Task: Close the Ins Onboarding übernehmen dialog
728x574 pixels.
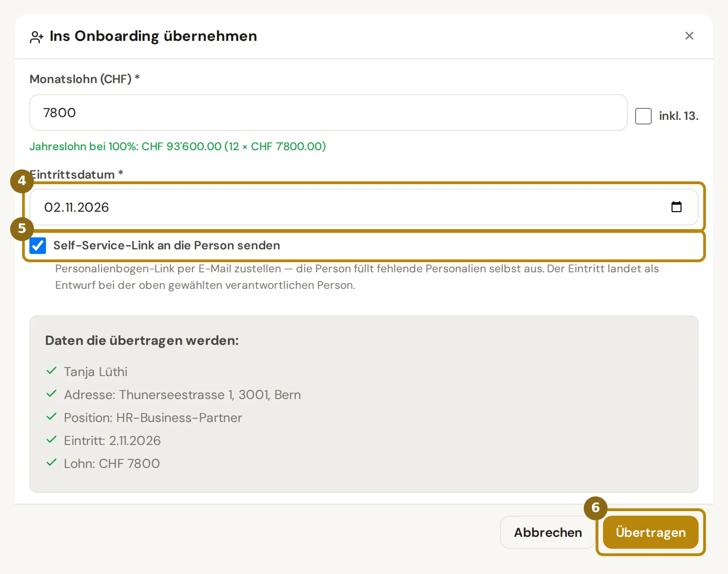Action: 689,36
